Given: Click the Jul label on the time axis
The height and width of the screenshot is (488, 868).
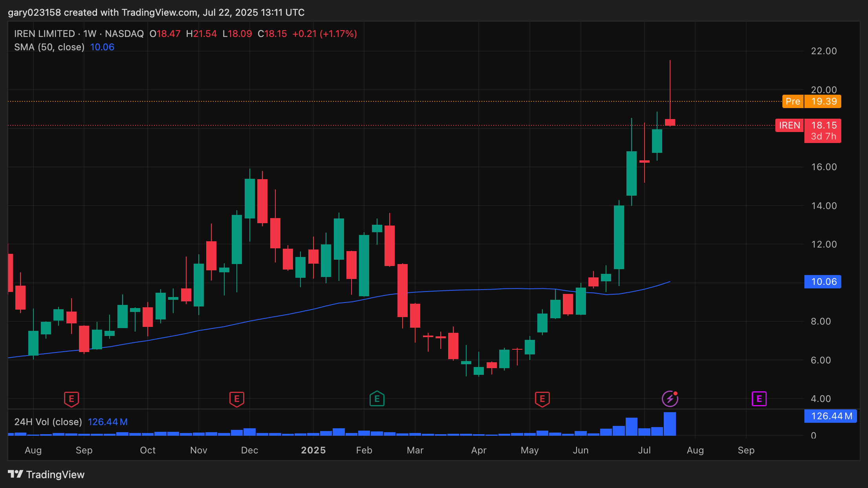Looking at the screenshot, I should click(645, 450).
